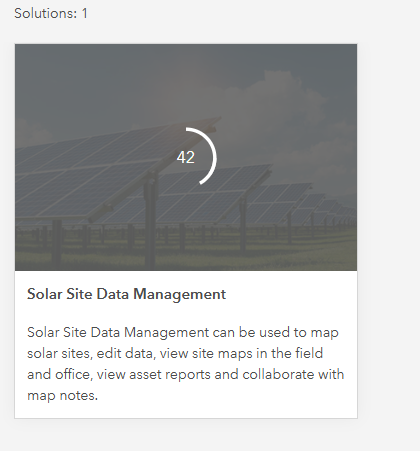Click the 'map notes.' line of description
The image size is (420, 451).
pyautogui.click(x=62, y=395)
